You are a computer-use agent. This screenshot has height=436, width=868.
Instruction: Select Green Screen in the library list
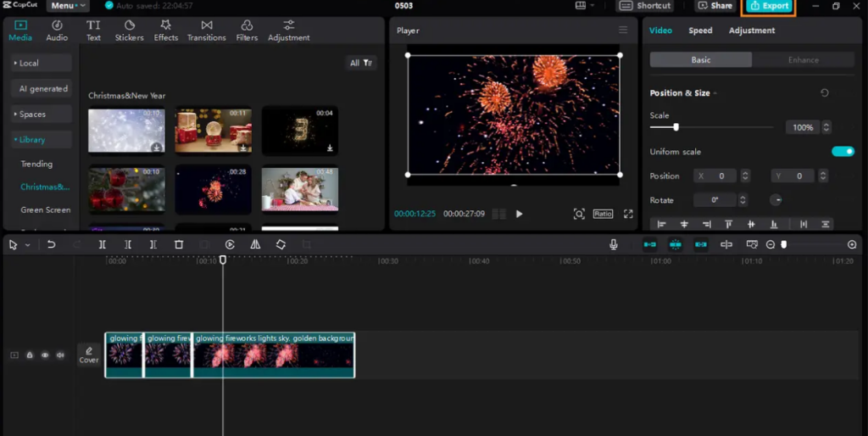pos(46,210)
